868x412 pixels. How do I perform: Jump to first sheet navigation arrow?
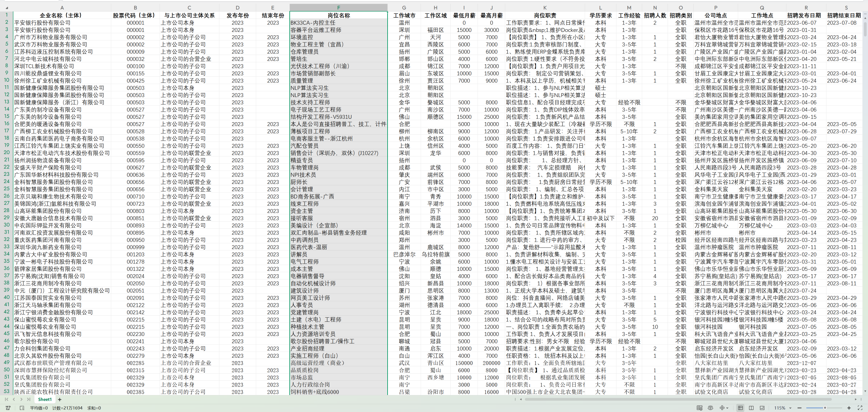[6, 399]
